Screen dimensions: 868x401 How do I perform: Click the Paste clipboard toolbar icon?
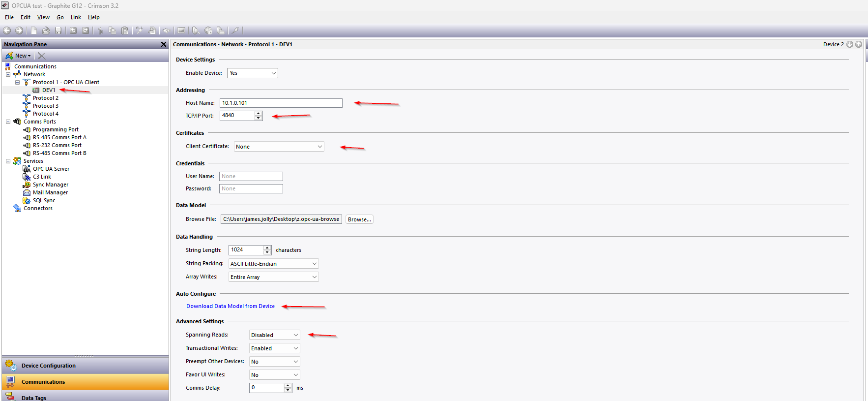pyautogui.click(x=125, y=31)
